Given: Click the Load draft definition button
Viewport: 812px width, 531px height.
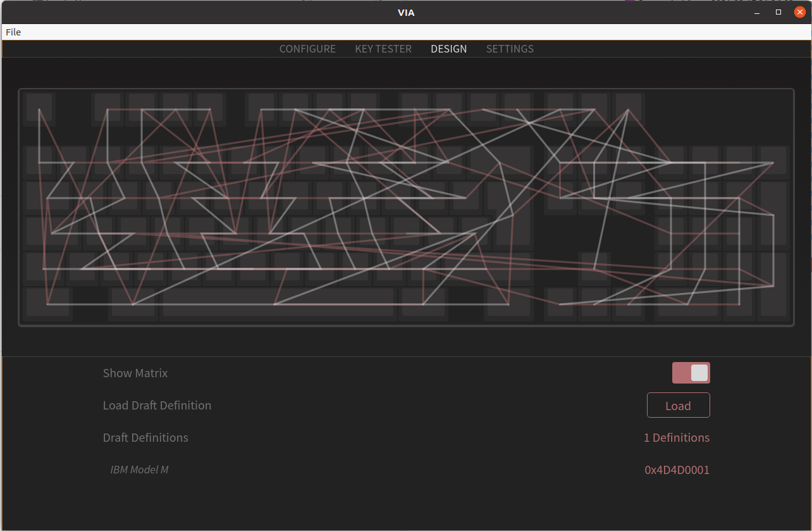Looking at the screenshot, I should (678, 406).
